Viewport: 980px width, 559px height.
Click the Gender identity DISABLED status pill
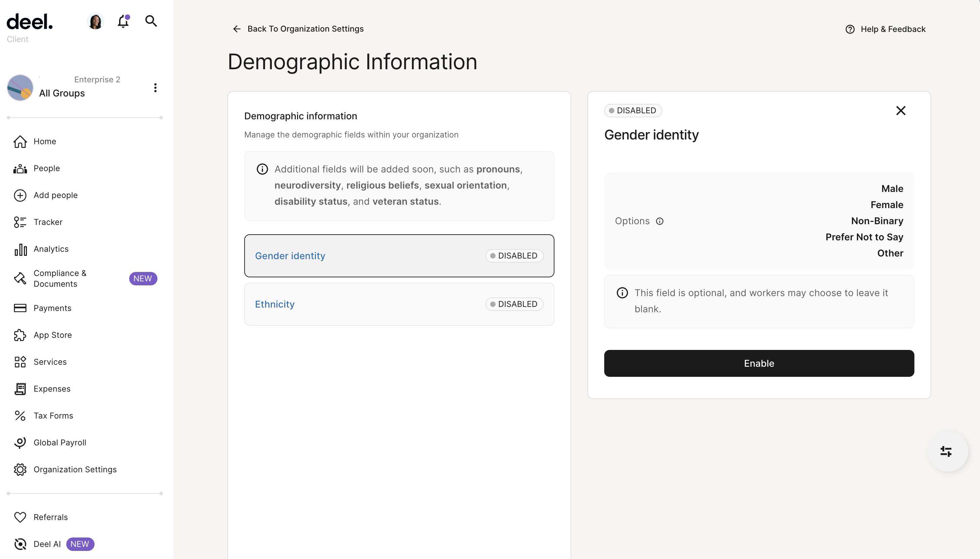coord(514,255)
